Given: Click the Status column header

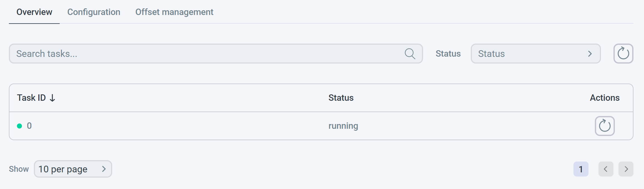Looking at the screenshot, I should click(x=341, y=98).
